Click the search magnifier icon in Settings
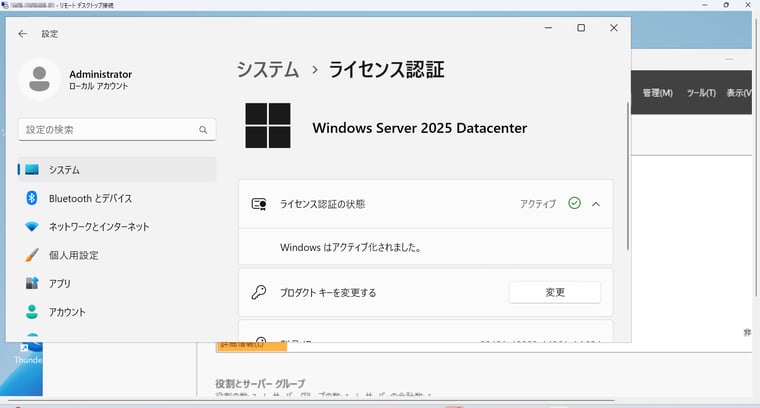 click(x=203, y=130)
